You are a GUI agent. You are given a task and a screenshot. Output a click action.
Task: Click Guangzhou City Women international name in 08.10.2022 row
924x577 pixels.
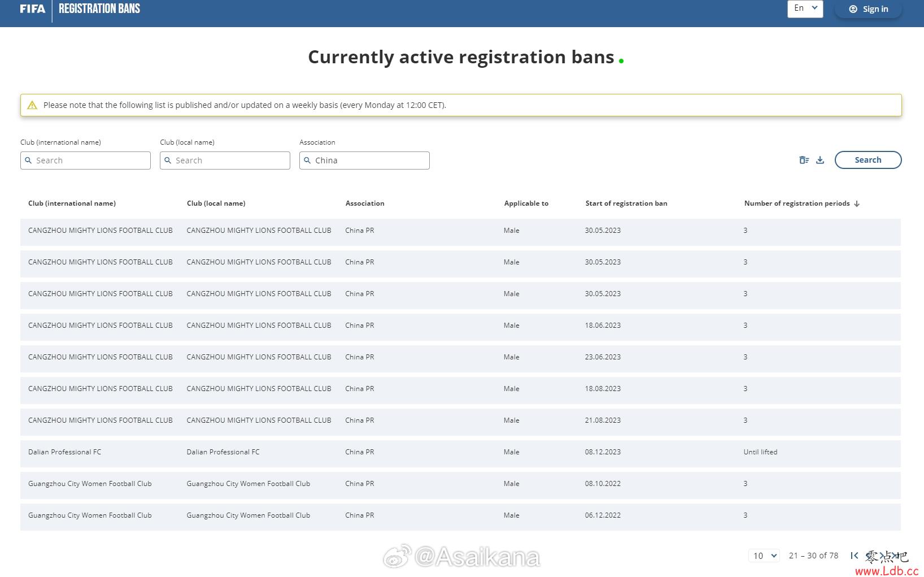90,484
